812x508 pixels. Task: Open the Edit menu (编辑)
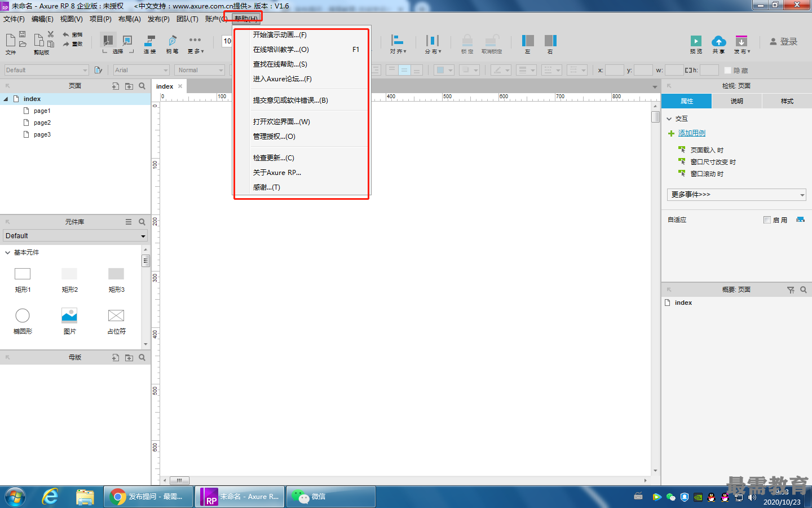[42, 19]
